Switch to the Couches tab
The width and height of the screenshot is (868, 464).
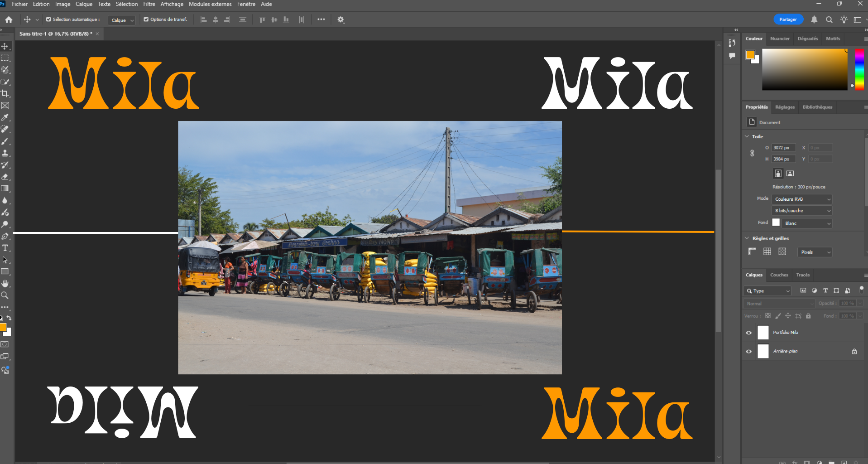[x=779, y=275]
